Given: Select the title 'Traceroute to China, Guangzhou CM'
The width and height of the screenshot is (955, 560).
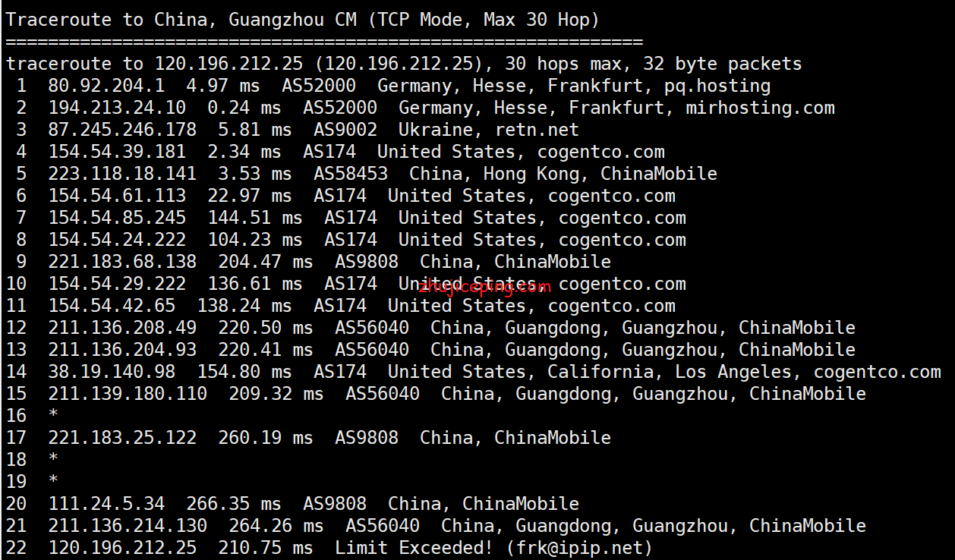Looking at the screenshot, I should pyautogui.click(x=182, y=20).
